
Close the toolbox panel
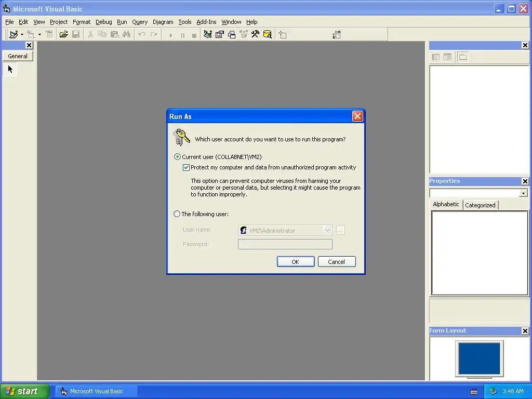[29, 45]
